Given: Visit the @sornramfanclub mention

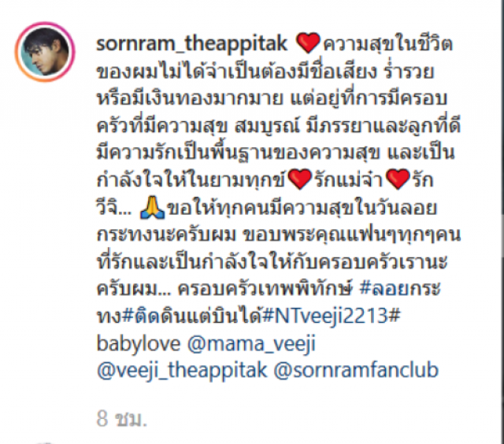Looking at the screenshot, I should point(356,370).
